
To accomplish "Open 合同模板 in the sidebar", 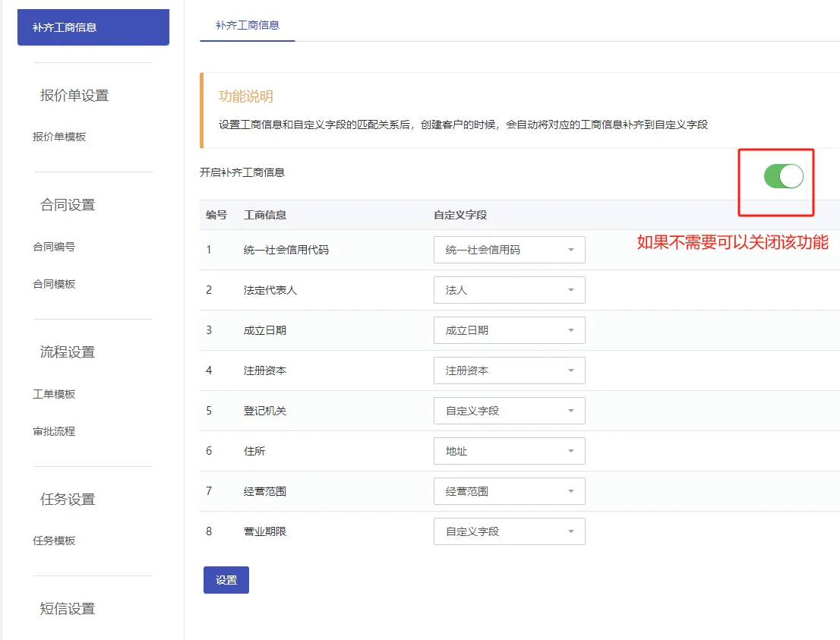I will [54, 284].
